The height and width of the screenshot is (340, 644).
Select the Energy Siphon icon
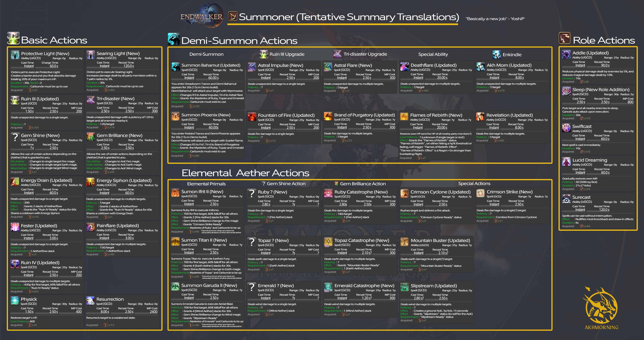91,182
